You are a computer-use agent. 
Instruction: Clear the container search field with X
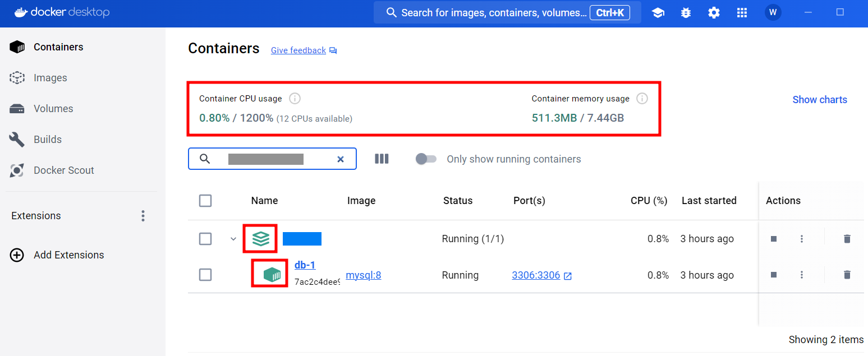[340, 159]
